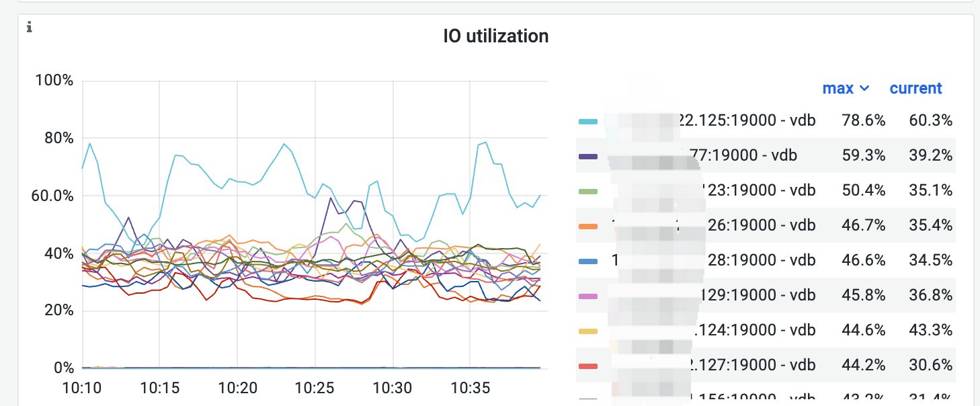Screen dimensions: 980x406
Task: Click the 34.5% current value
Action: click(930, 261)
